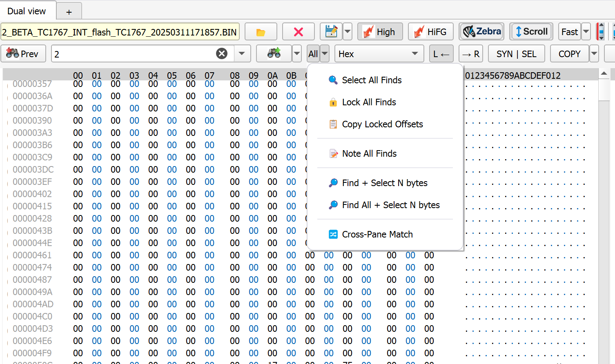The height and width of the screenshot is (364, 615).
Task: Expand the save options dropdown arrow
Action: pyautogui.click(x=348, y=32)
